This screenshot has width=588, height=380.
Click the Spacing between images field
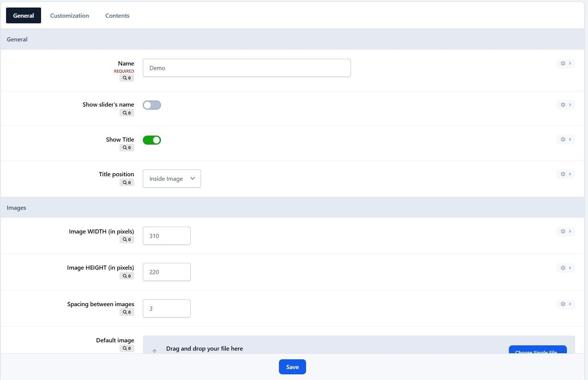click(167, 308)
